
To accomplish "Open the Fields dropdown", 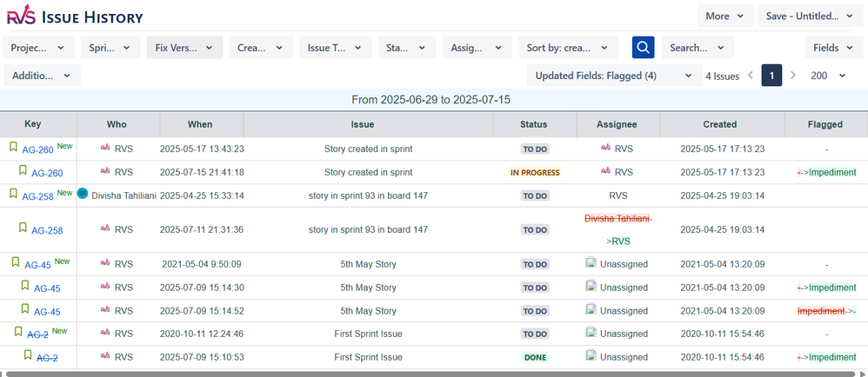I will (x=834, y=48).
